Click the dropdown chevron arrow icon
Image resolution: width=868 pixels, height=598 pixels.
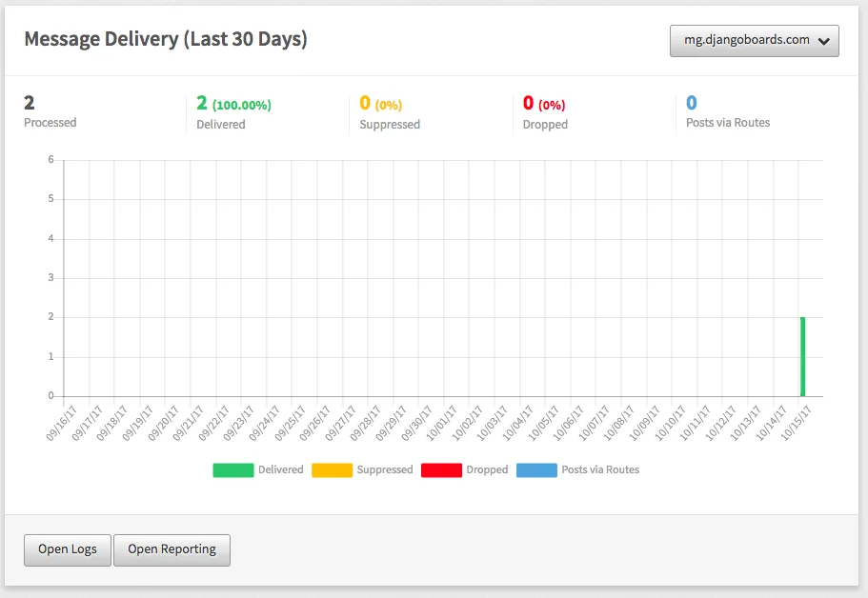(x=824, y=42)
